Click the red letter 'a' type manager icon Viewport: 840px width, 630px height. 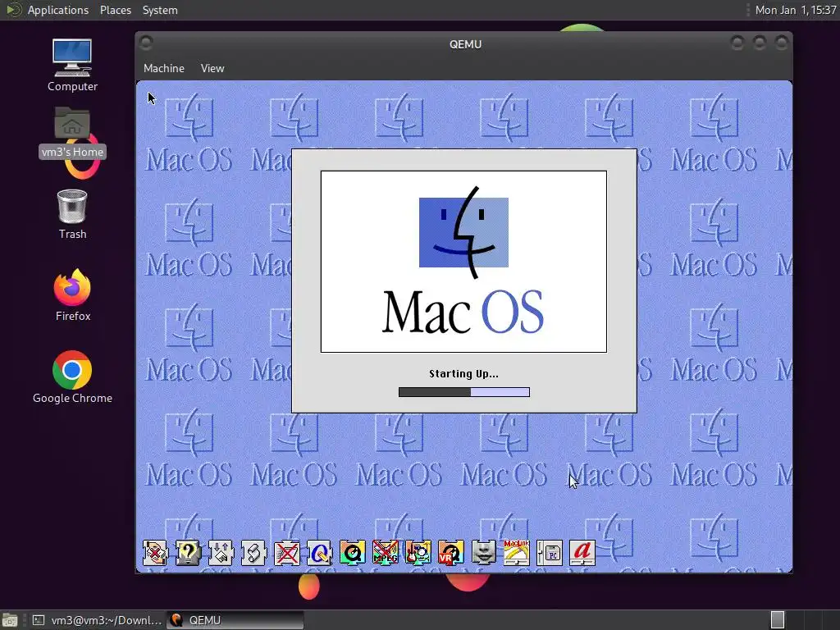[582, 552]
